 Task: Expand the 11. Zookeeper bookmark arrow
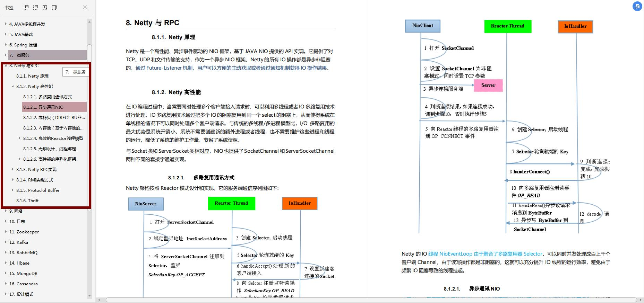[6, 232]
